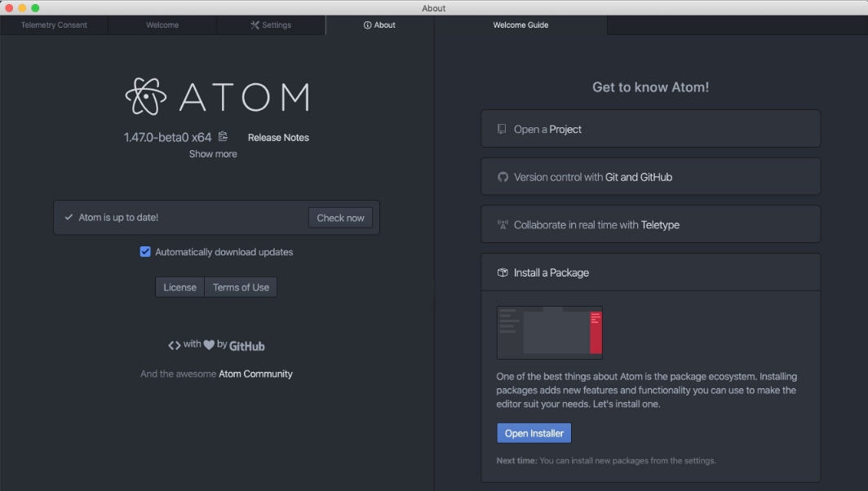This screenshot has height=491, width=868.
Task: Click the package installer preview image
Action: 549,332
